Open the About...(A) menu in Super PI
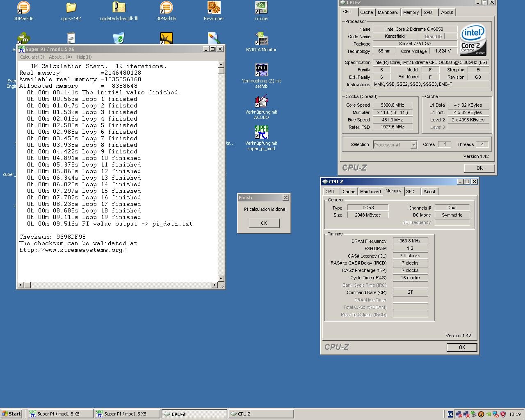525x420 pixels. [x=60, y=57]
